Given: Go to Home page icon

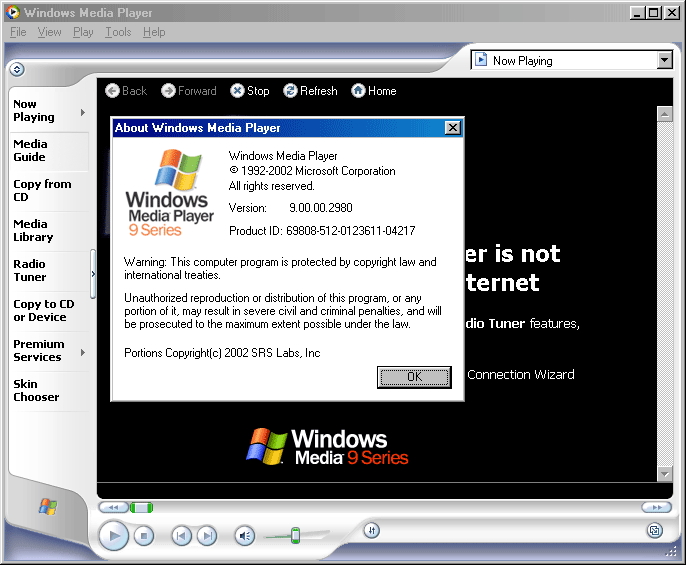Looking at the screenshot, I should pyautogui.click(x=358, y=91).
